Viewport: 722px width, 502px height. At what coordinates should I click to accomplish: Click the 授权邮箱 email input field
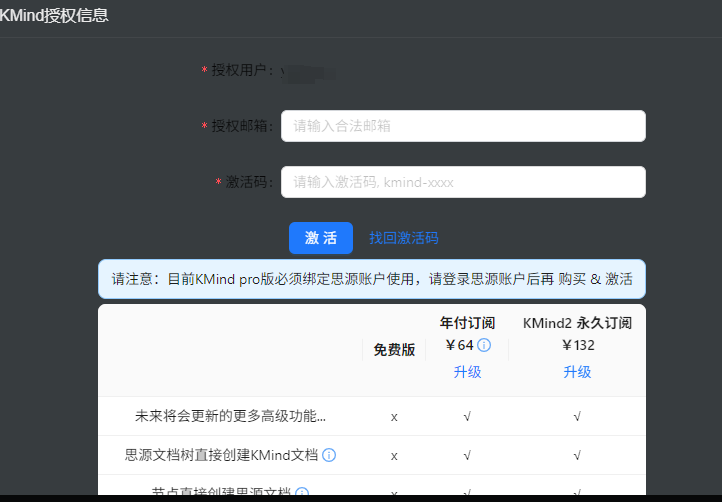[463, 126]
